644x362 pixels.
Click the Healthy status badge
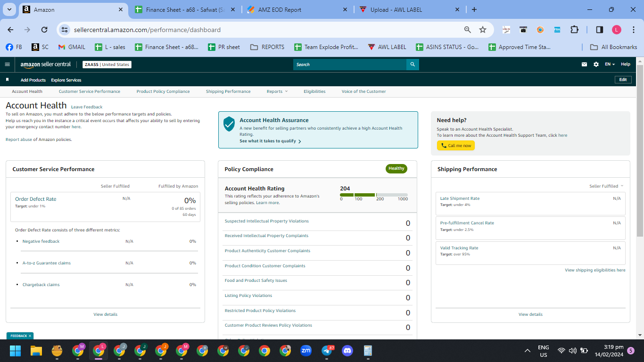pos(396,169)
